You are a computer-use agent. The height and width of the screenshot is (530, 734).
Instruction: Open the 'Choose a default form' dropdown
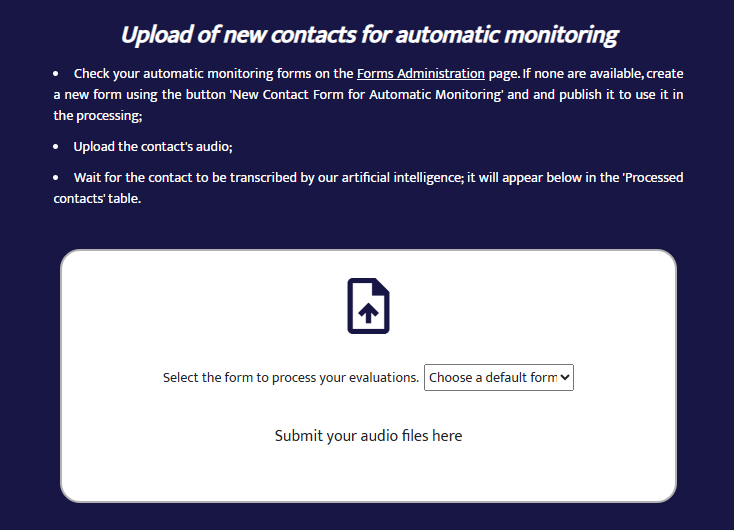point(499,378)
